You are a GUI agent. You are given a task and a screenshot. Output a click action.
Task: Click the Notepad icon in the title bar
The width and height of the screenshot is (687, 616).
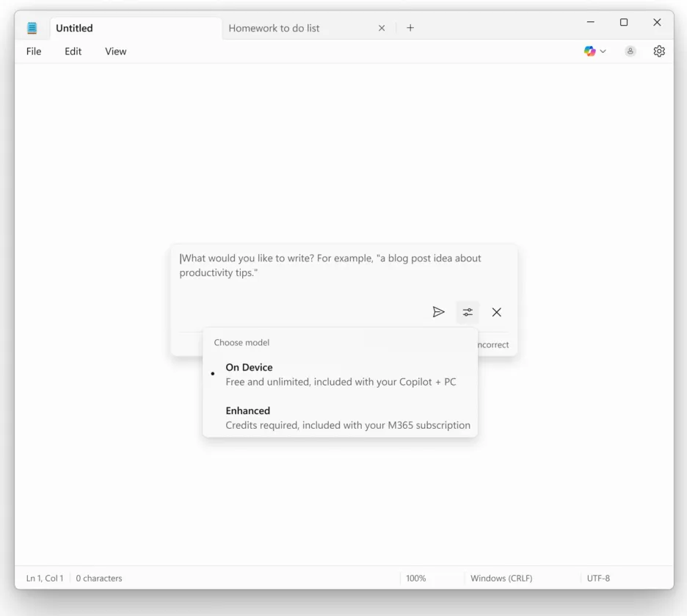point(31,27)
